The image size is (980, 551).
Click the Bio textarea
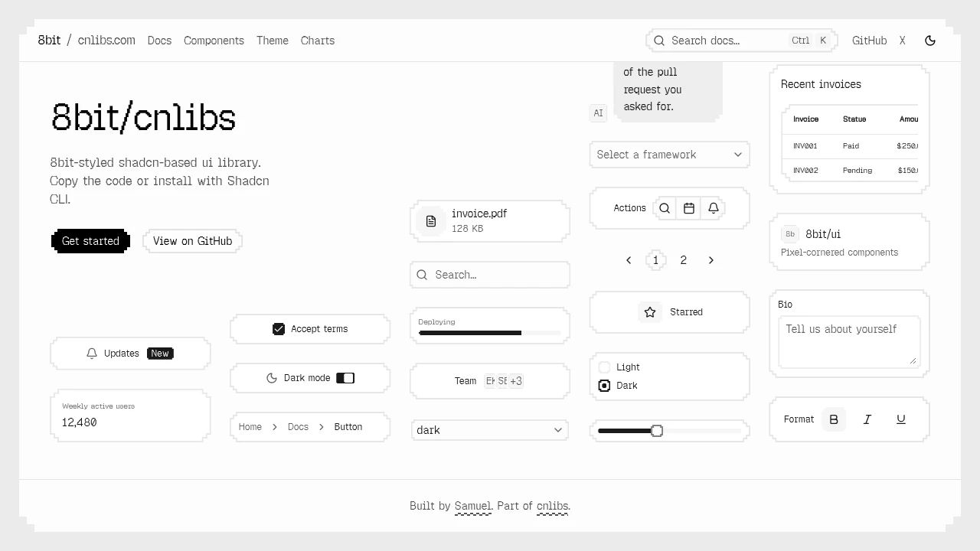(x=850, y=342)
